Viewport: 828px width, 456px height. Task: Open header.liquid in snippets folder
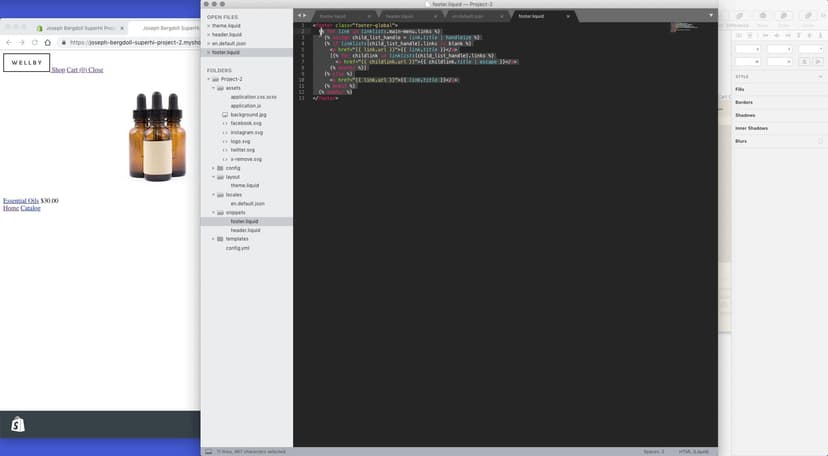[245, 230]
